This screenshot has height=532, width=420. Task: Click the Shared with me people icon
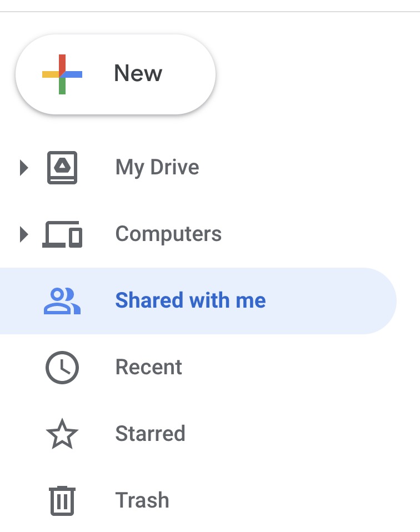62,301
